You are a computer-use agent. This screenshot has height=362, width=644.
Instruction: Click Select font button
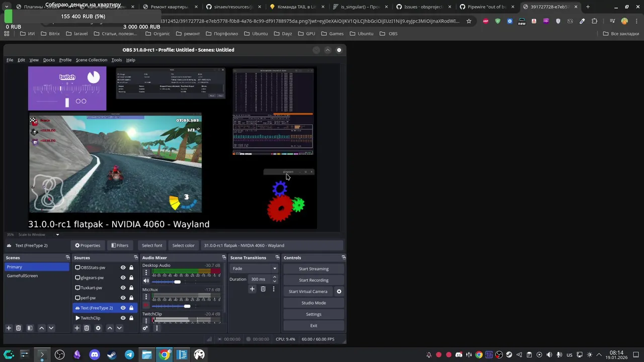[x=152, y=245]
